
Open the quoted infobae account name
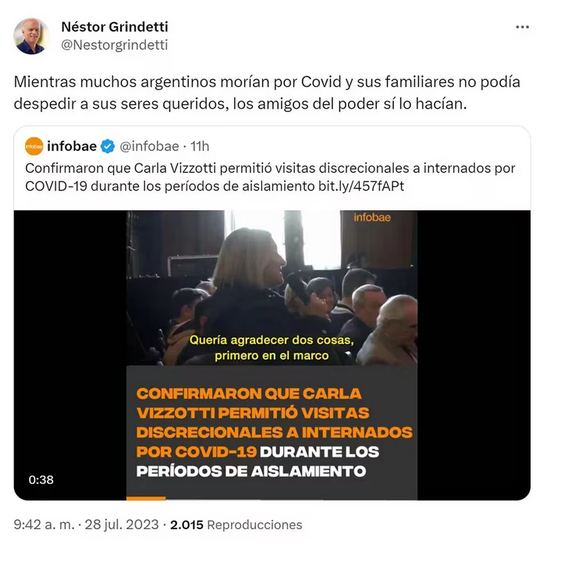click(72, 146)
